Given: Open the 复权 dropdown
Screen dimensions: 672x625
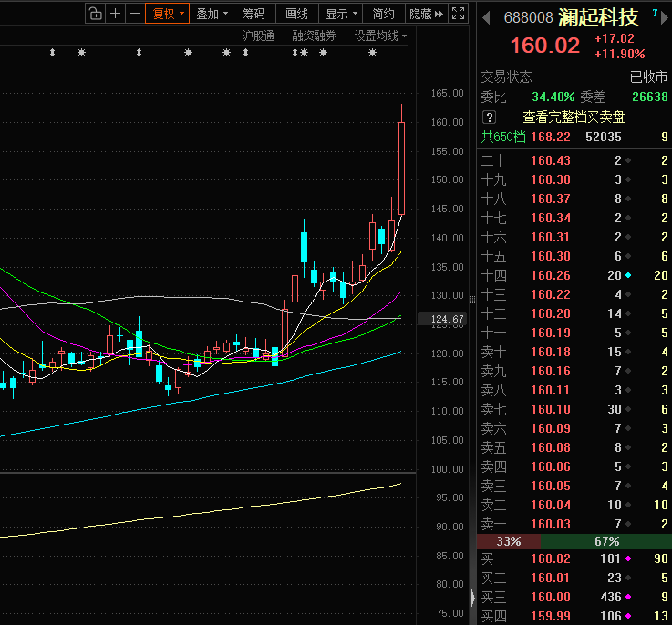Looking at the screenshot, I should coord(168,14).
